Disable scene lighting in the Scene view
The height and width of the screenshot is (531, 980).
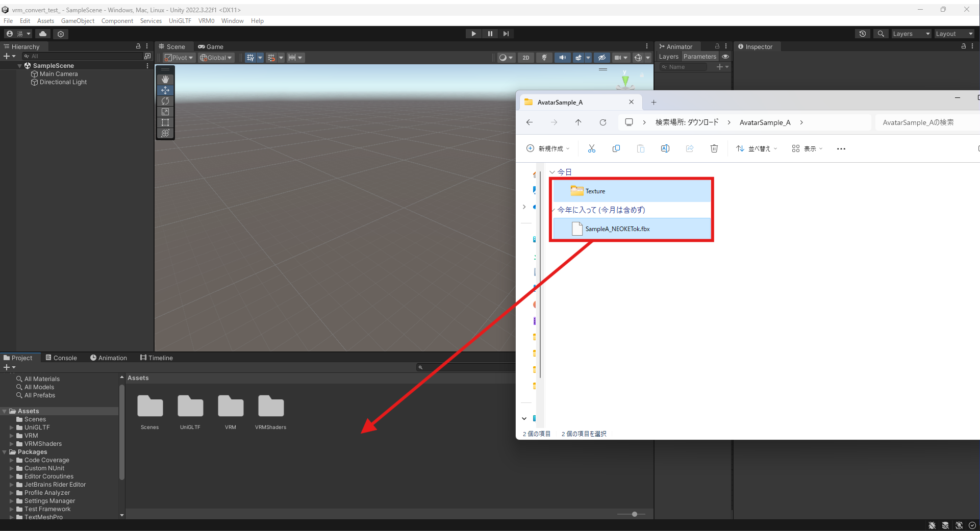[x=544, y=57]
